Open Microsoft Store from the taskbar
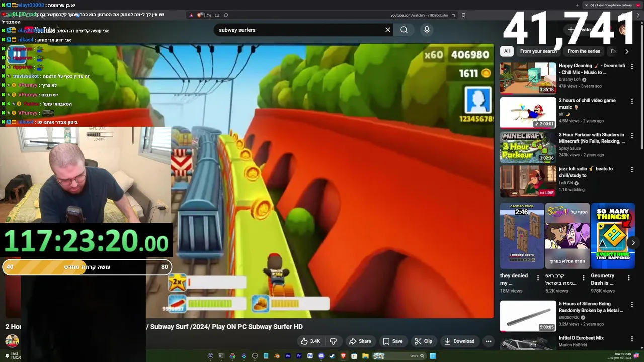This screenshot has width=644, height=362. click(354, 356)
